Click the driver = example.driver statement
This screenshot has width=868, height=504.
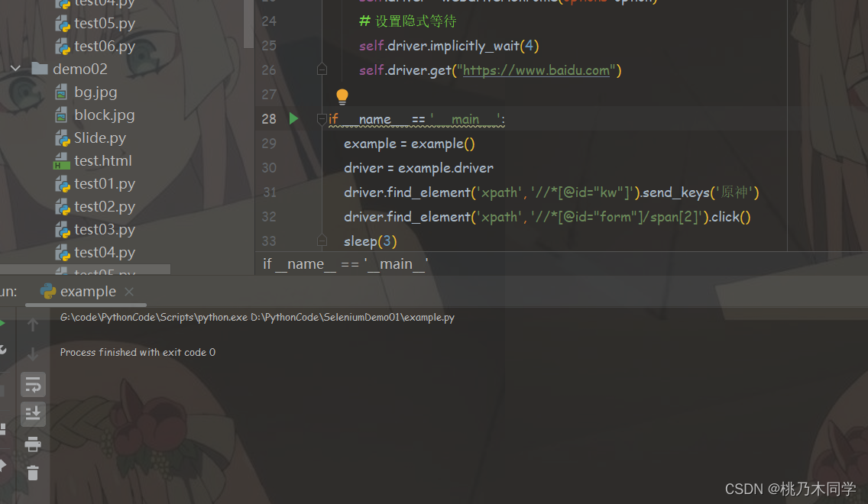(418, 168)
